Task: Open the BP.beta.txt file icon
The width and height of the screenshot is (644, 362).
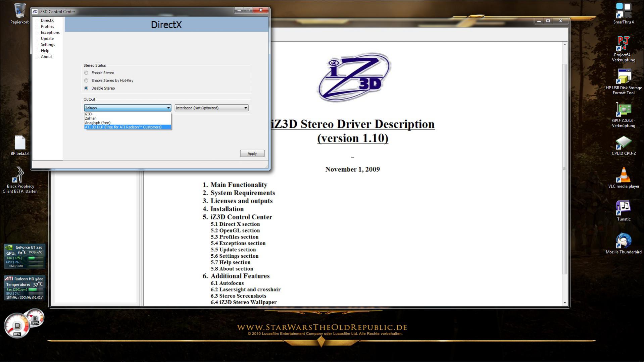Action: point(20,146)
